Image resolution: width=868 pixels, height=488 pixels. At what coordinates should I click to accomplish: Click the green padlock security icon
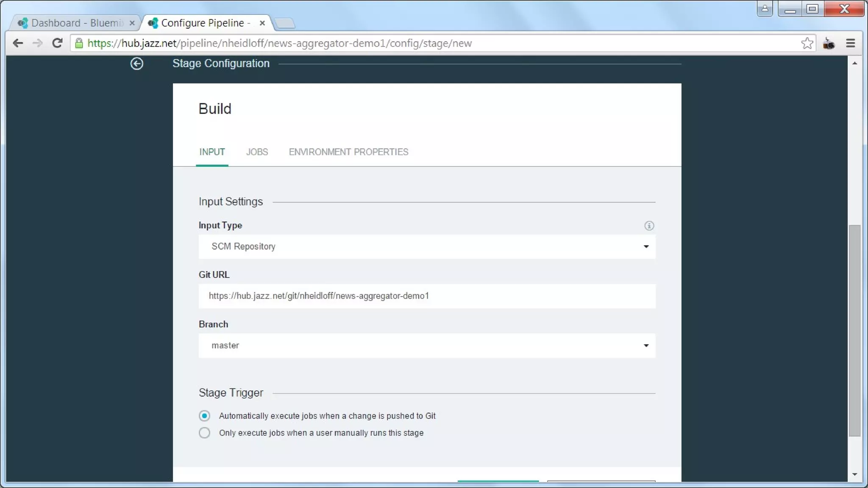pyautogui.click(x=79, y=43)
